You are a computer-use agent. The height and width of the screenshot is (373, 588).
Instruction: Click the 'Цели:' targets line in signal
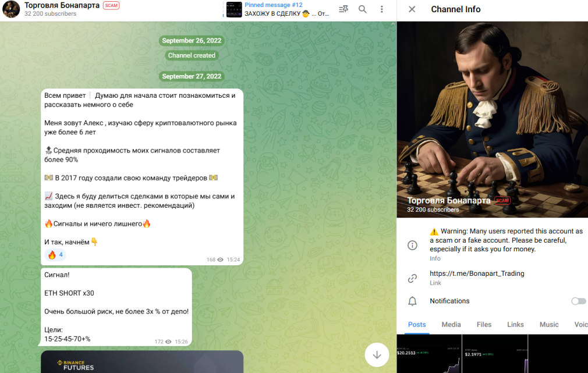(x=53, y=330)
